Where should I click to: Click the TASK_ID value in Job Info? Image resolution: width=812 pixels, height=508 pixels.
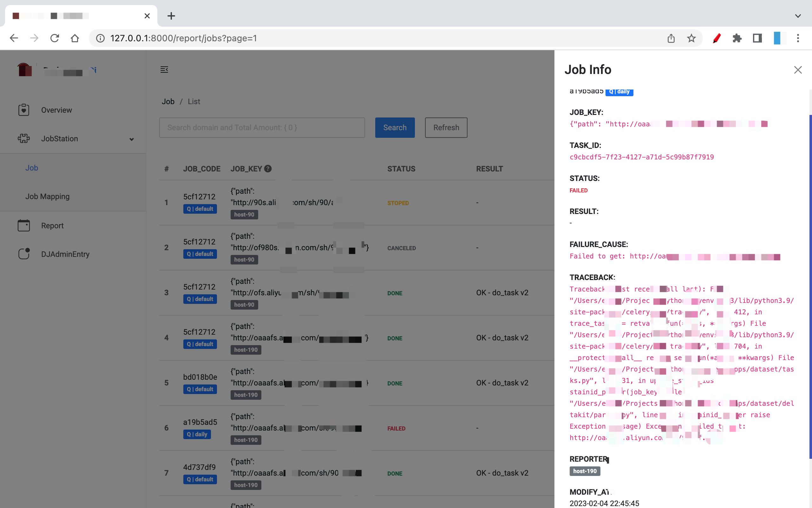click(x=642, y=157)
